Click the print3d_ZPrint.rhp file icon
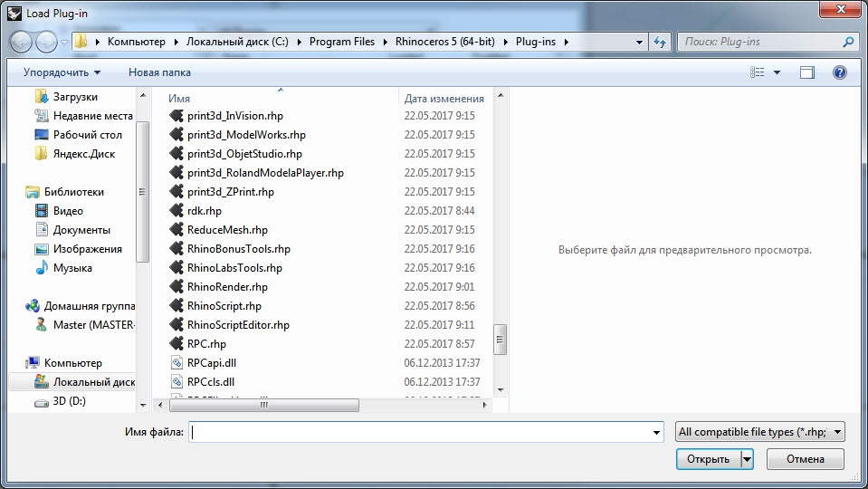 (x=176, y=192)
